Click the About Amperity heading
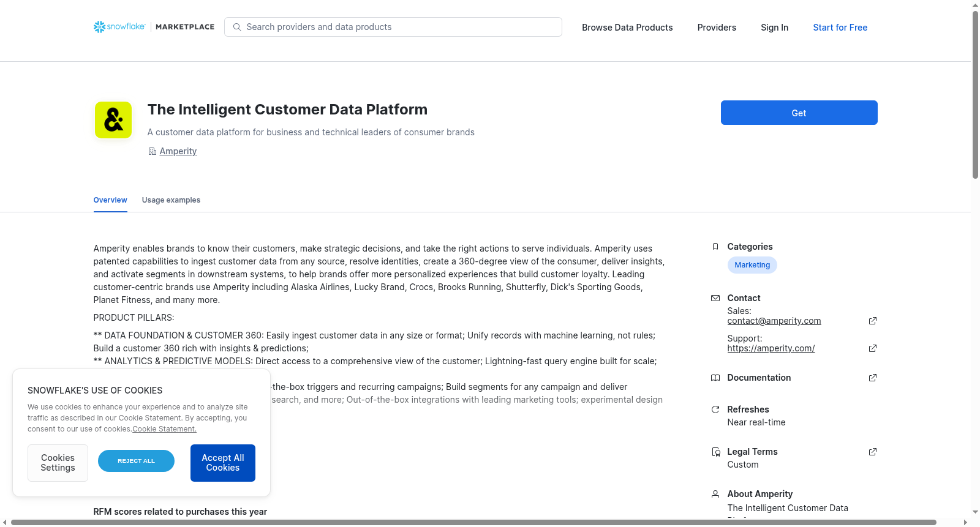Image resolution: width=980 pixels, height=527 pixels. point(760,494)
